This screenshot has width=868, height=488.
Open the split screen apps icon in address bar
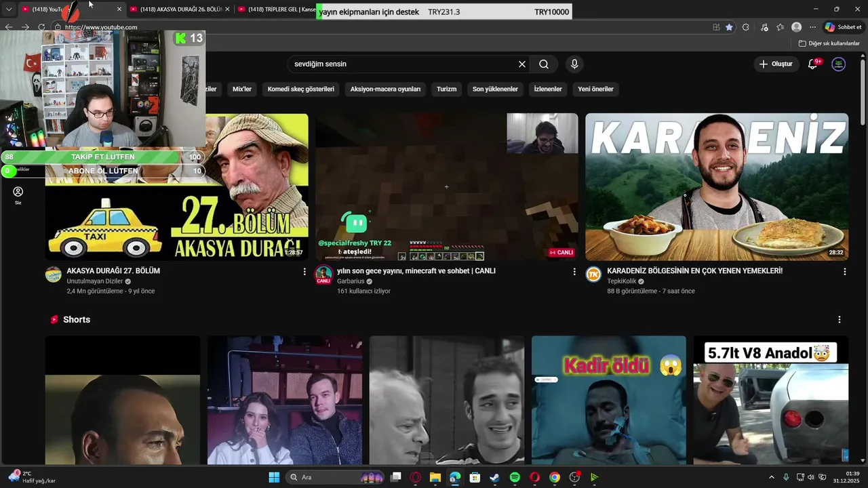pyautogui.click(x=716, y=27)
